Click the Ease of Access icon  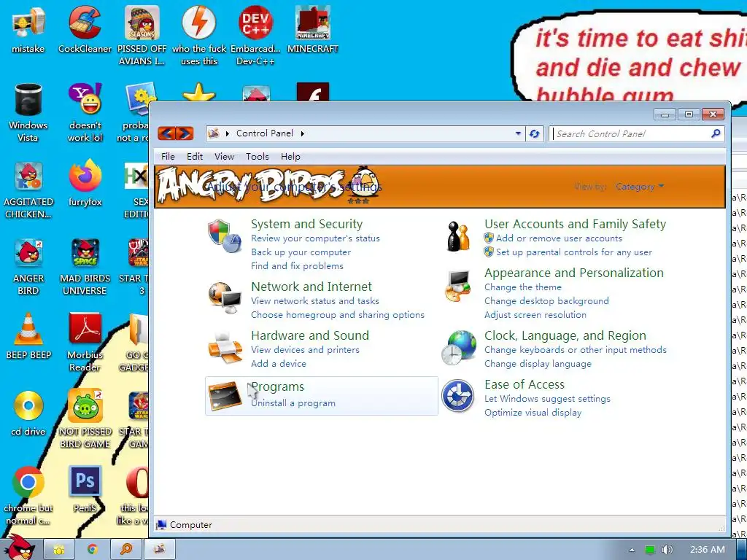tap(458, 396)
